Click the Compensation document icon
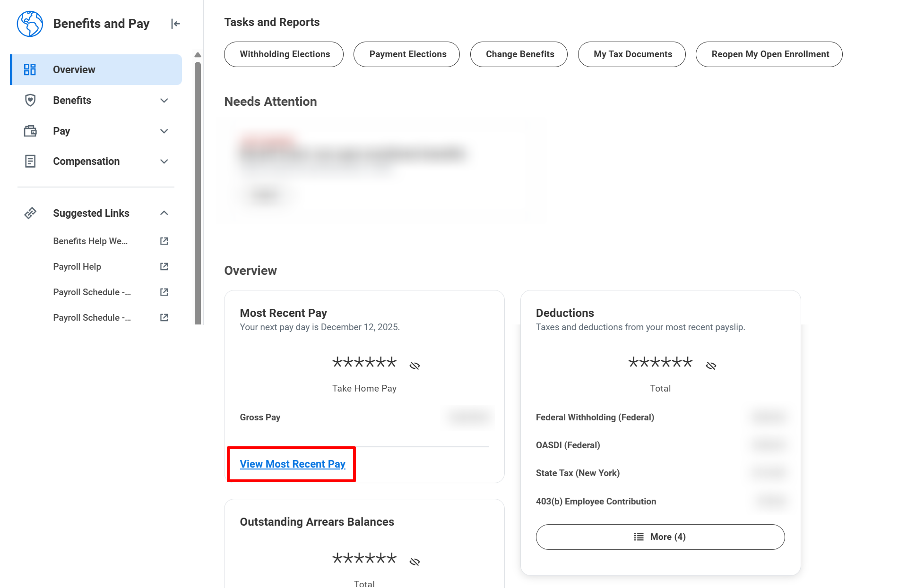The image size is (907, 588). (30, 162)
